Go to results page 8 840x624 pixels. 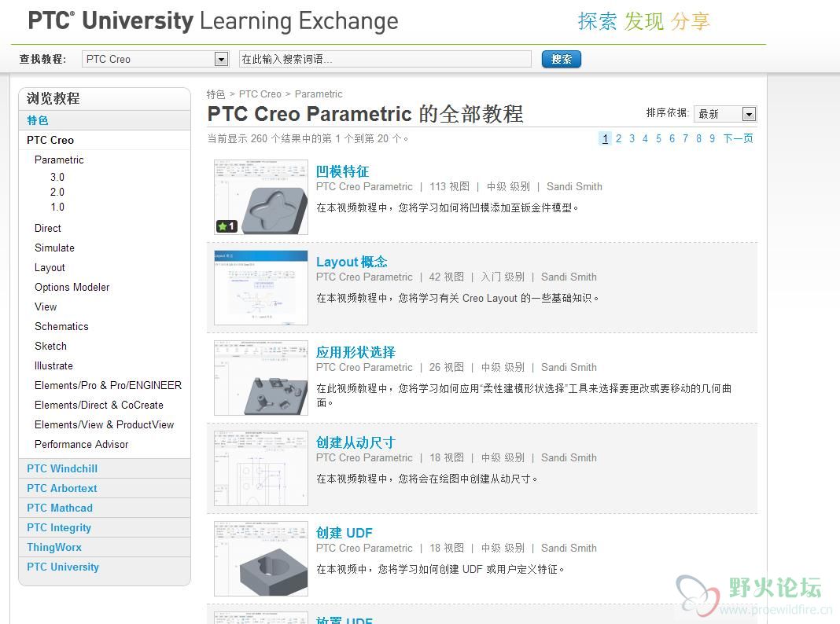698,138
